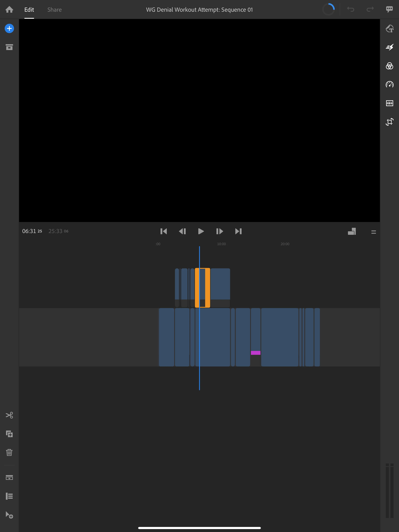Split clip with scissors icon
The width and height of the screenshot is (399, 532).
click(x=9, y=415)
